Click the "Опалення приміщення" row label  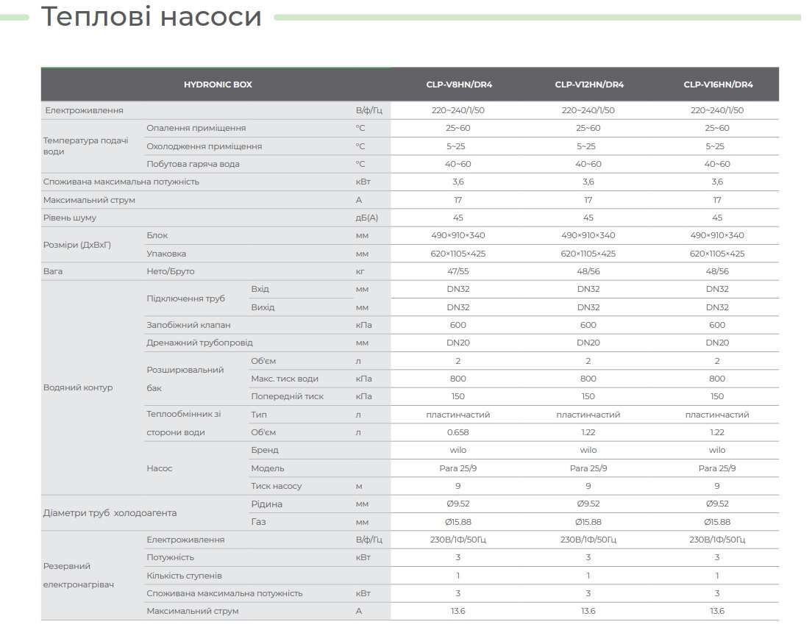tap(196, 128)
